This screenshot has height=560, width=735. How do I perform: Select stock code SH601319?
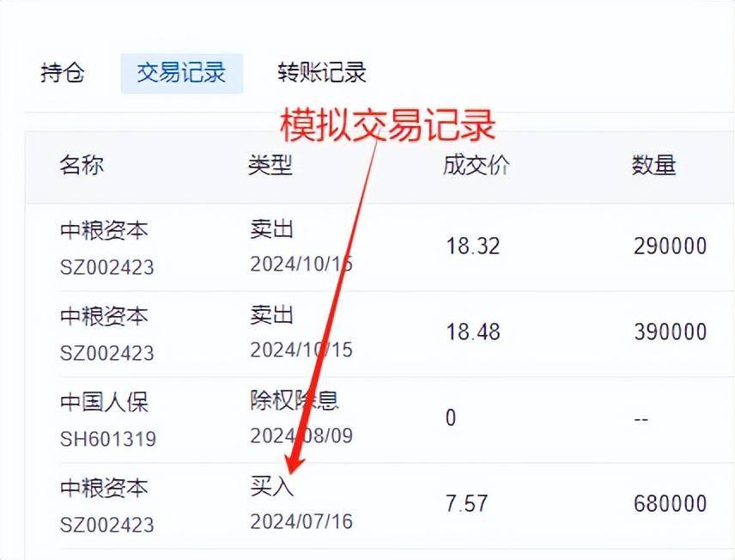(x=108, y=440)
